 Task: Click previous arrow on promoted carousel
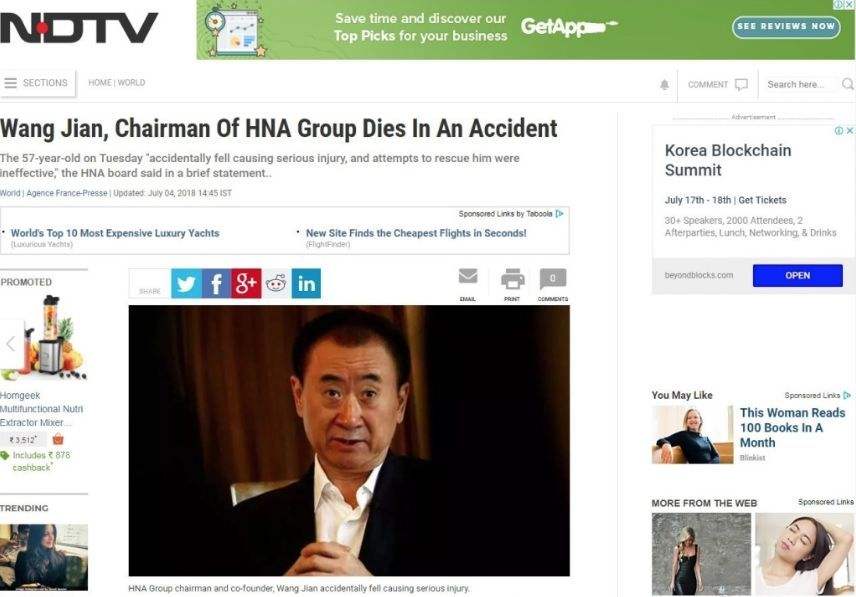[10, 344]
